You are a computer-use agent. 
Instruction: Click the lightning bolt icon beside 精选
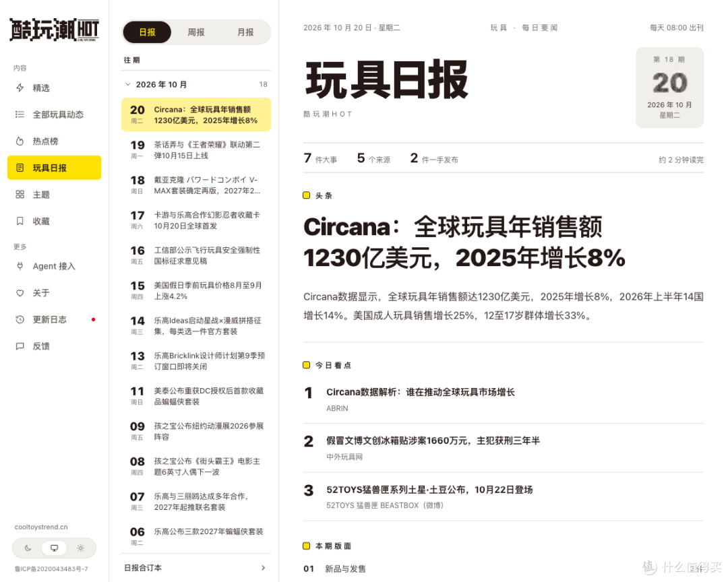point(20,88)
